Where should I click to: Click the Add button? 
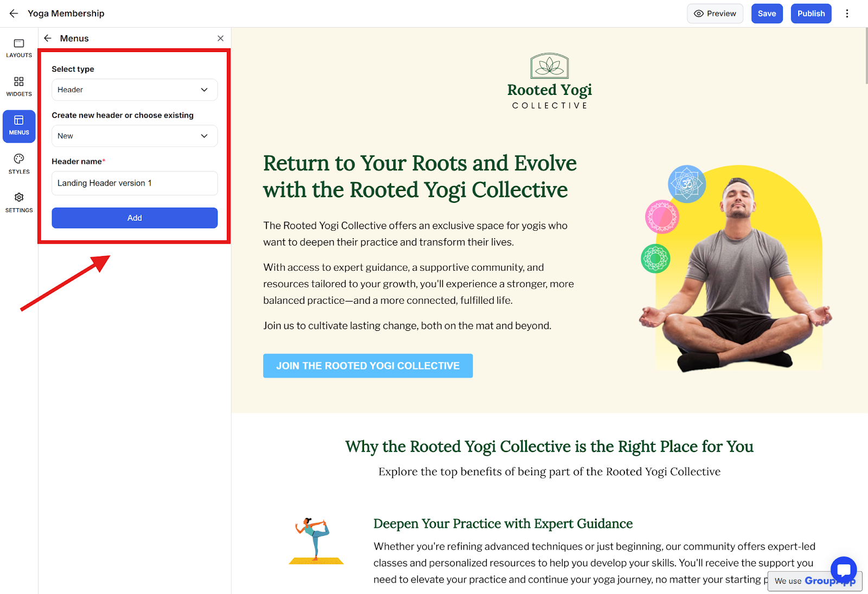coord(135,218)
